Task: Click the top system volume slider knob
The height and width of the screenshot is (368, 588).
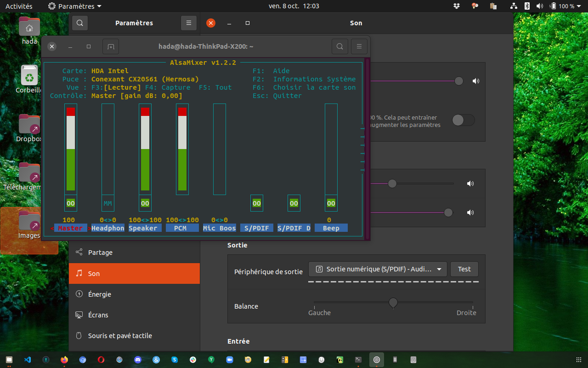Action: tap(459, 81)
